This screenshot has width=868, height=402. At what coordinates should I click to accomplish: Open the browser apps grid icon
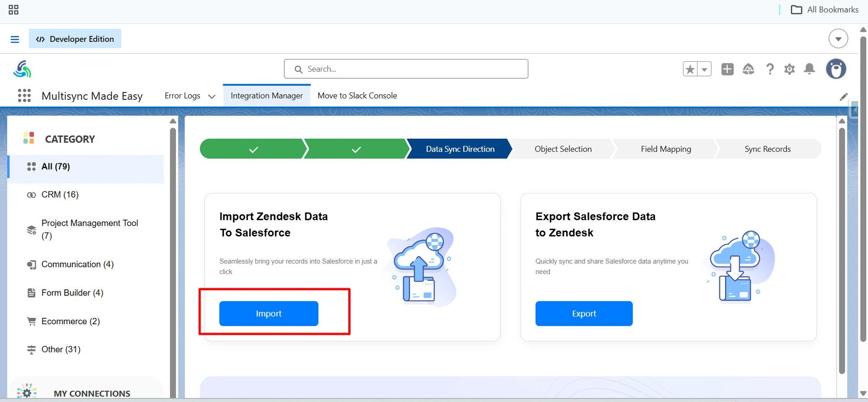pyautogui.click(x=13, y=10)
